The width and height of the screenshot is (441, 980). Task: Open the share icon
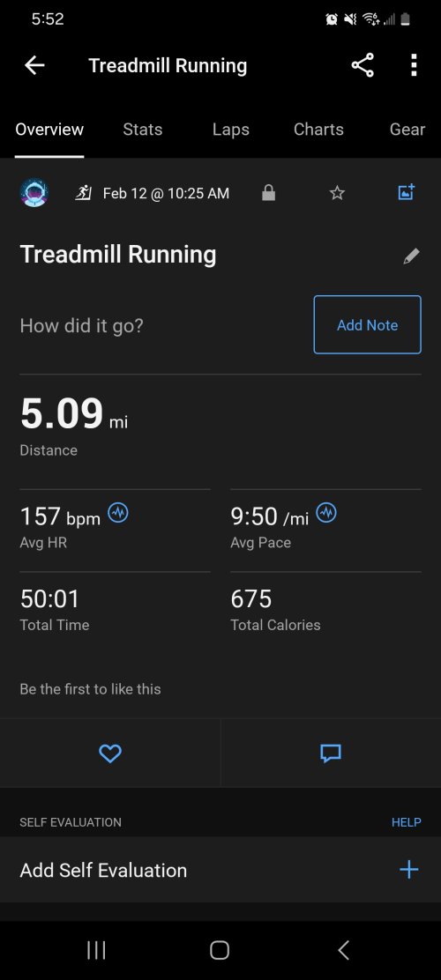(363, 65)
